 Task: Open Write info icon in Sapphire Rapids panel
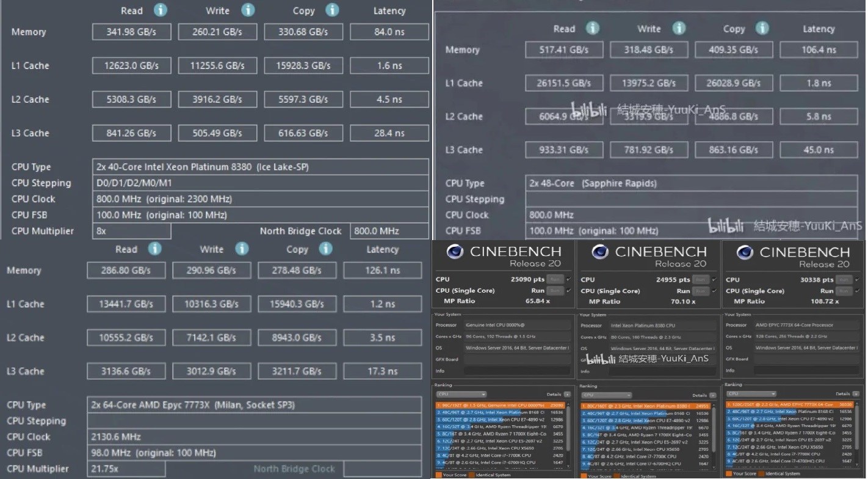pyautogui.click(x=678, y=28)
